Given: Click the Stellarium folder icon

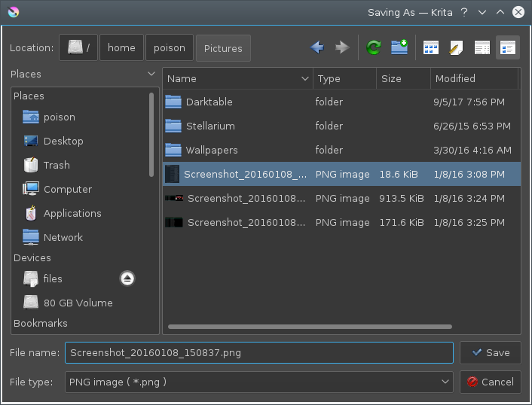Looking at the screenshot, I should pyautogui.click(x=173, y=126).
